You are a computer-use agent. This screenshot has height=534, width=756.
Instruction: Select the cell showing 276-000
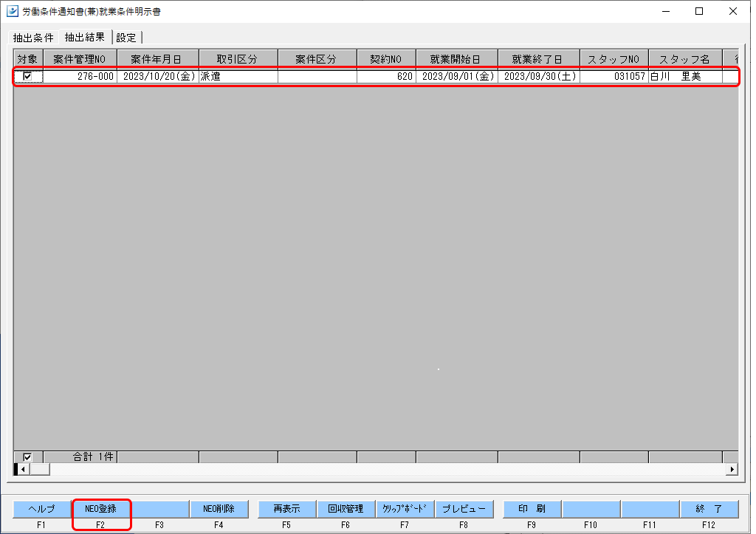tap(80, 76)
